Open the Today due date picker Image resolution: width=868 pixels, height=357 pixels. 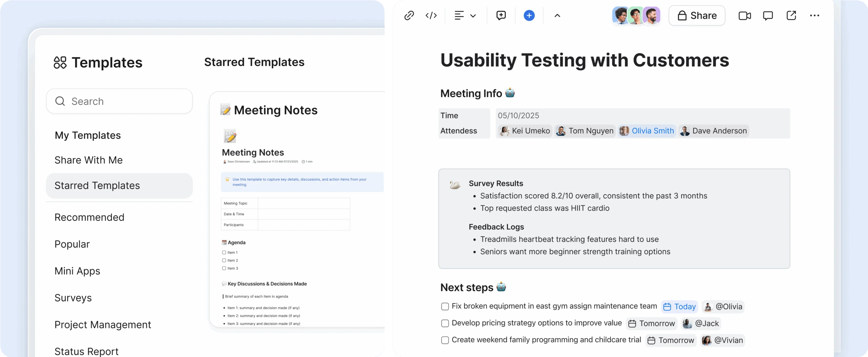coord(679,306)
